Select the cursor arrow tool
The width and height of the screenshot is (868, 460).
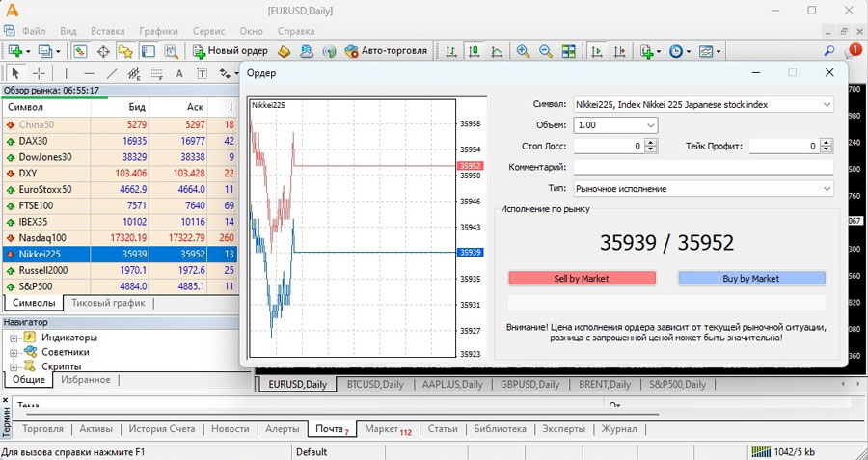coord(15,73)
